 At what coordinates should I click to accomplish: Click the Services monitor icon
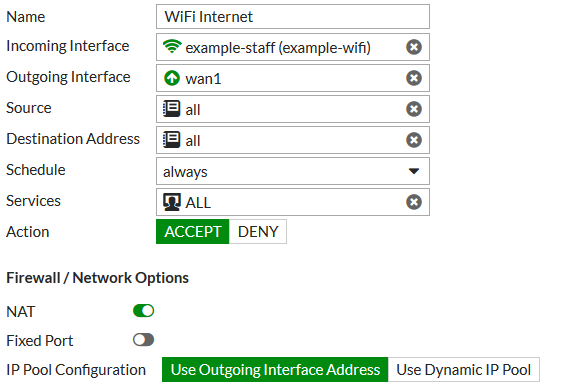pyautogui.click(x=172, y=202)
